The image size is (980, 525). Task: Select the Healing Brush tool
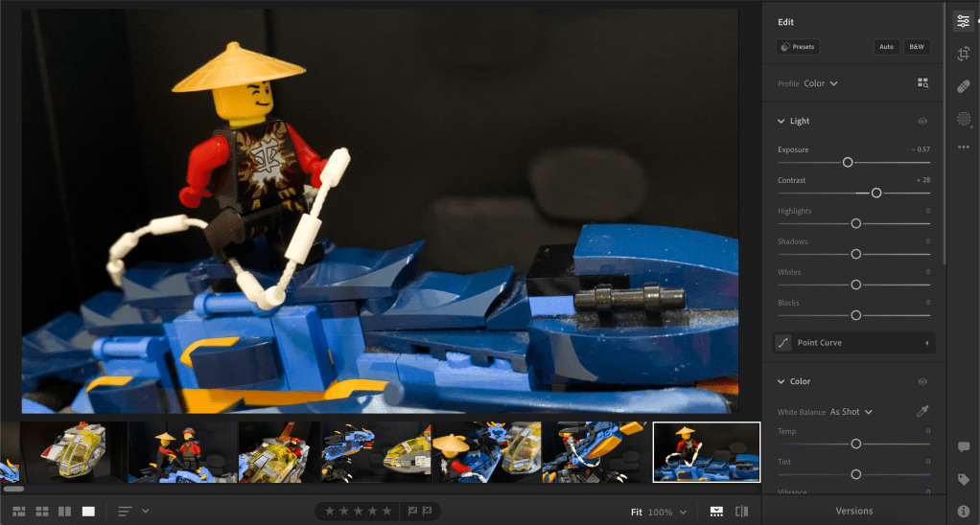click(964, 86)
